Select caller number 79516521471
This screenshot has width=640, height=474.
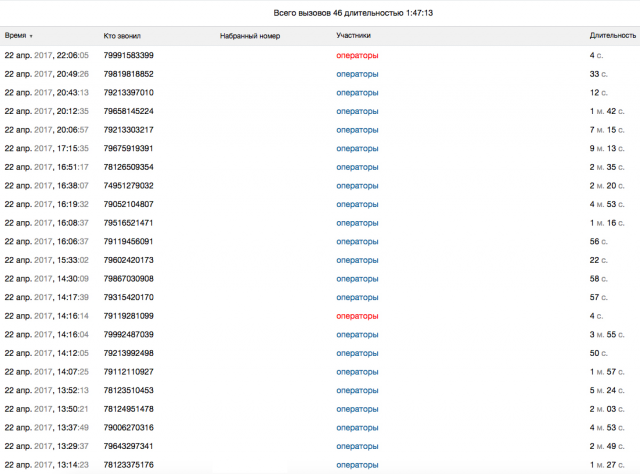[129, 223]
